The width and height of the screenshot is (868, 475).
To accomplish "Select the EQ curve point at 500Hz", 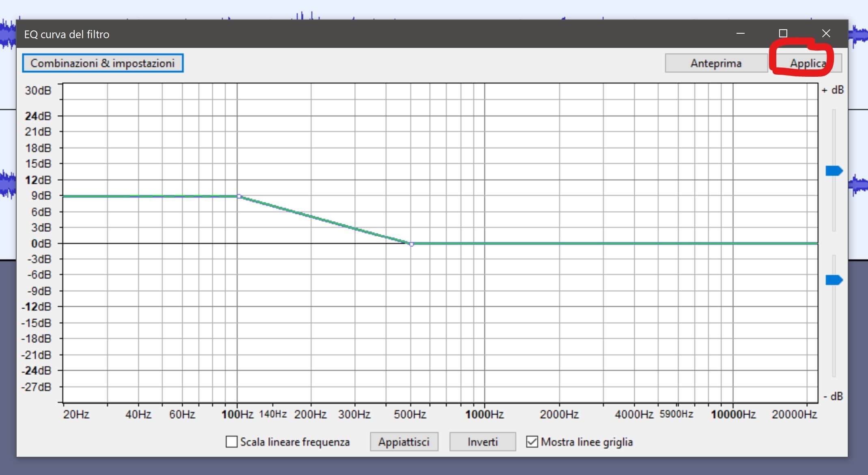I will pyautogui.click(x=411, y=244).
